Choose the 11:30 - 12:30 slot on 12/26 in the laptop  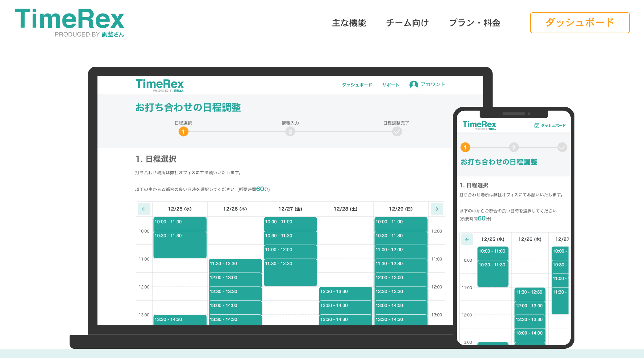(x=235, y=265)
